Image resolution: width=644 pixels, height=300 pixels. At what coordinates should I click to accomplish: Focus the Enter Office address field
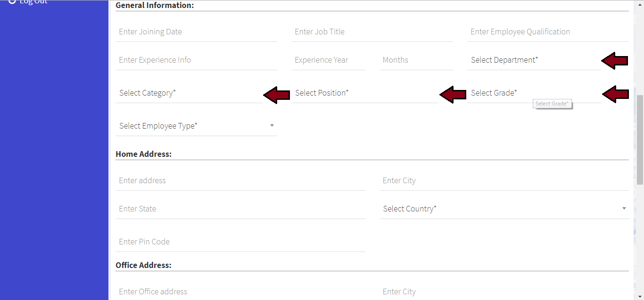[240, 292]
